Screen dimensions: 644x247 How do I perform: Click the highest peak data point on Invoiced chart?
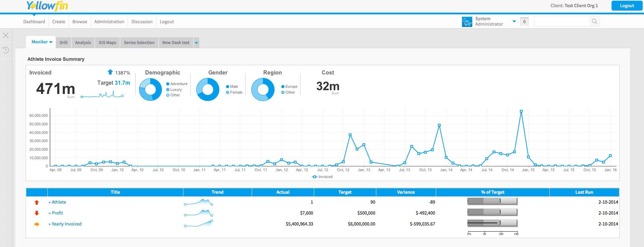pos(521,111)
